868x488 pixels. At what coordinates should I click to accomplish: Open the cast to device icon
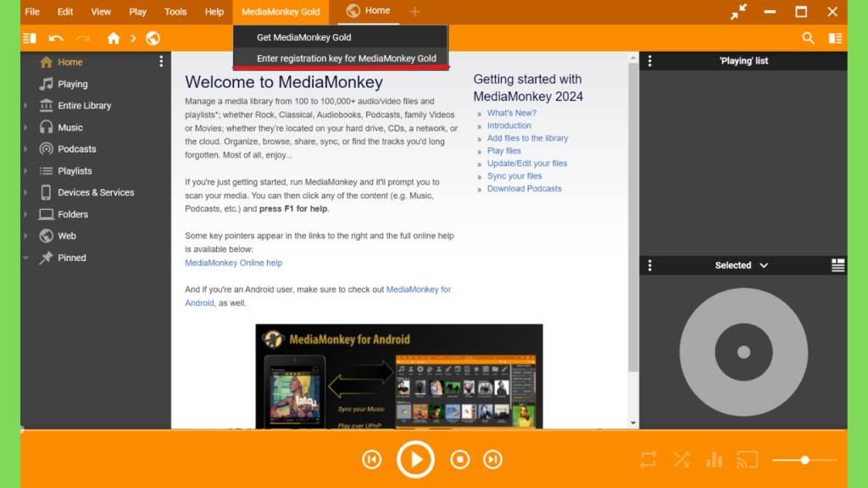(x=747, y=459)
